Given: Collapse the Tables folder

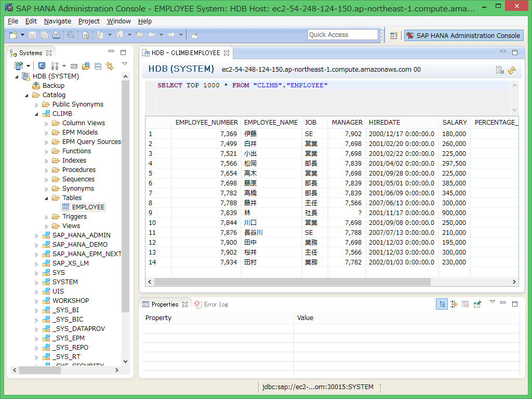Looking at the screenshot, I should click(46, 198).
